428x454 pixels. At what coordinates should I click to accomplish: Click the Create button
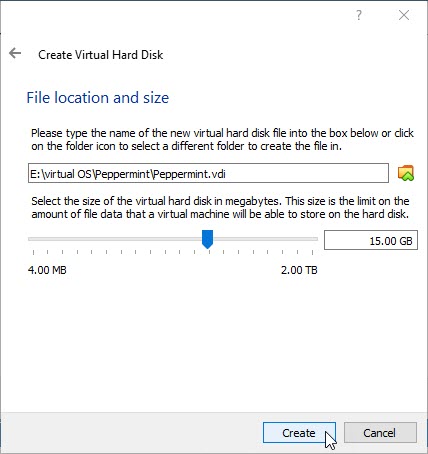pyautogui.click(x=299, y=433)
